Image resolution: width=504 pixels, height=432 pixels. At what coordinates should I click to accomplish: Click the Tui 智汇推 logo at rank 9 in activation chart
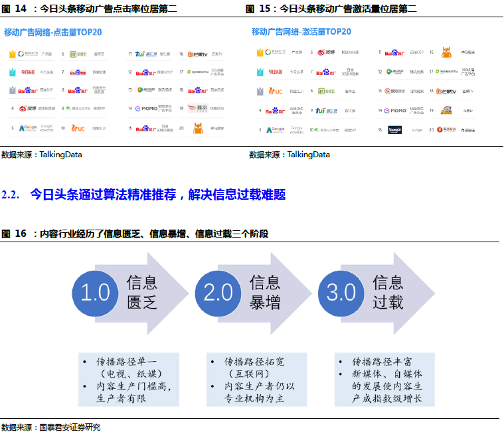326,111
